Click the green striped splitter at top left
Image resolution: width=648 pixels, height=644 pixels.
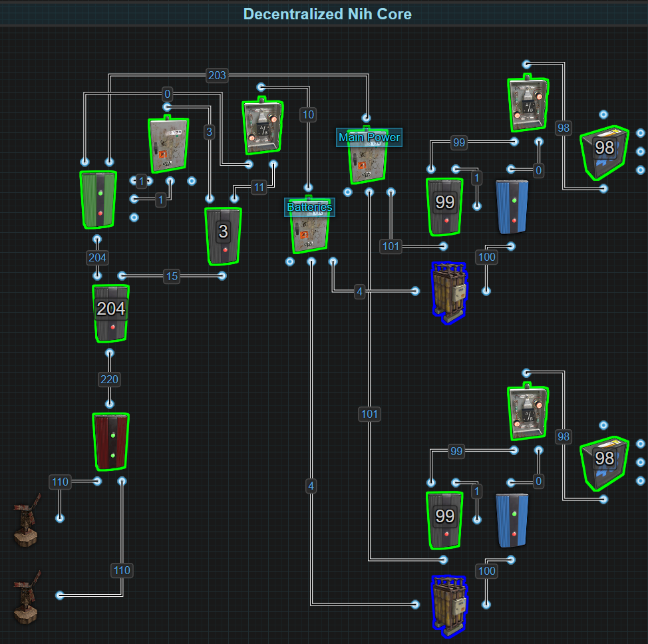coord(98,199)
